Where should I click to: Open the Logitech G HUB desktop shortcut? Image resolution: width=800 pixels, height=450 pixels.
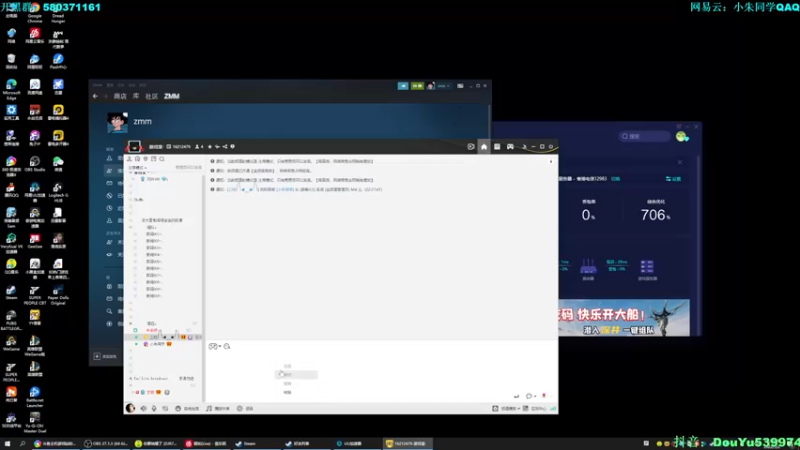point(58,192)
